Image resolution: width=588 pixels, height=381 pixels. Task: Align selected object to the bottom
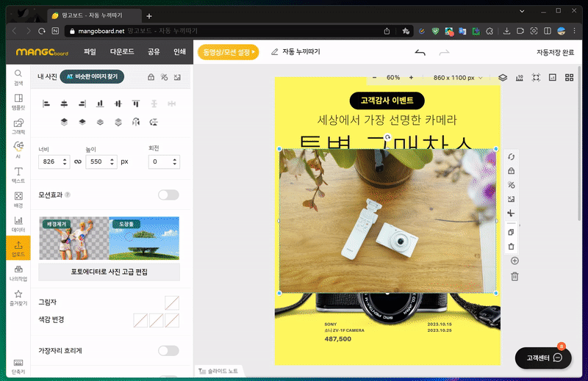pos(100,104)
